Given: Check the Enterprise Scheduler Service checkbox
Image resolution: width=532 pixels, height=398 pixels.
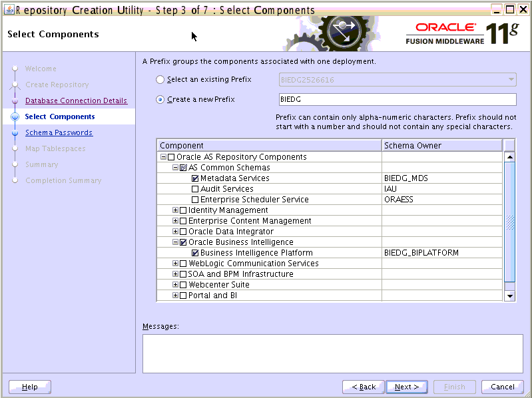Looking at the screenshot, I should pos(195,200).
